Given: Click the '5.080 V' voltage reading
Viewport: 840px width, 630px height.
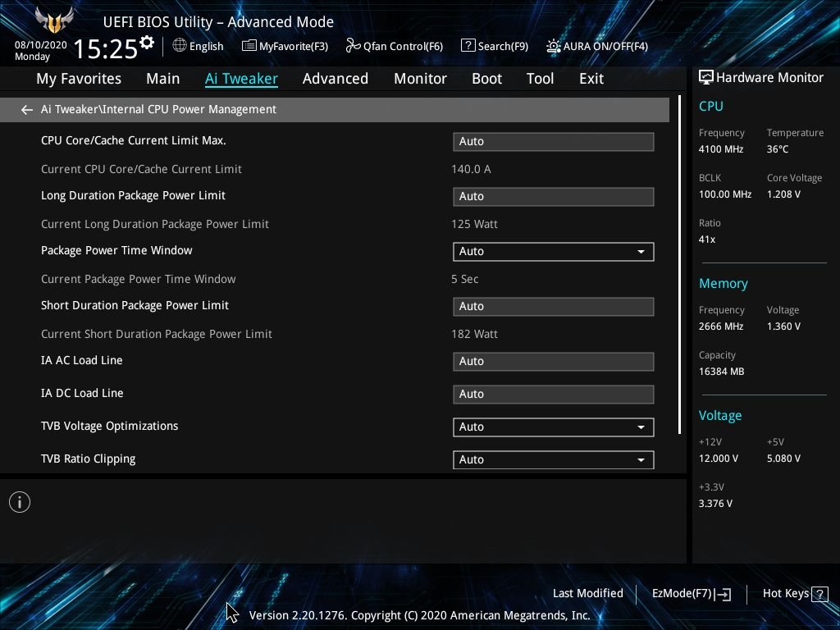Looking at the screenshot, I should 783,459.
